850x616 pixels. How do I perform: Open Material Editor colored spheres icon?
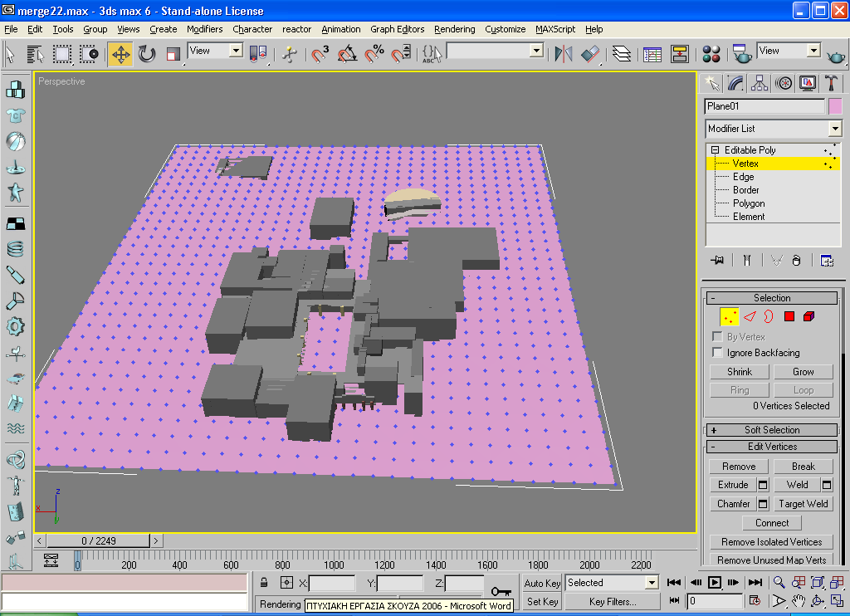click(711, 54)
